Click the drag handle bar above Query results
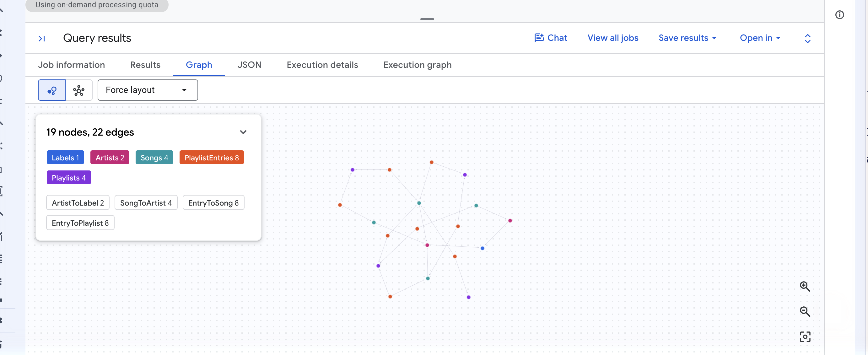 427,19
